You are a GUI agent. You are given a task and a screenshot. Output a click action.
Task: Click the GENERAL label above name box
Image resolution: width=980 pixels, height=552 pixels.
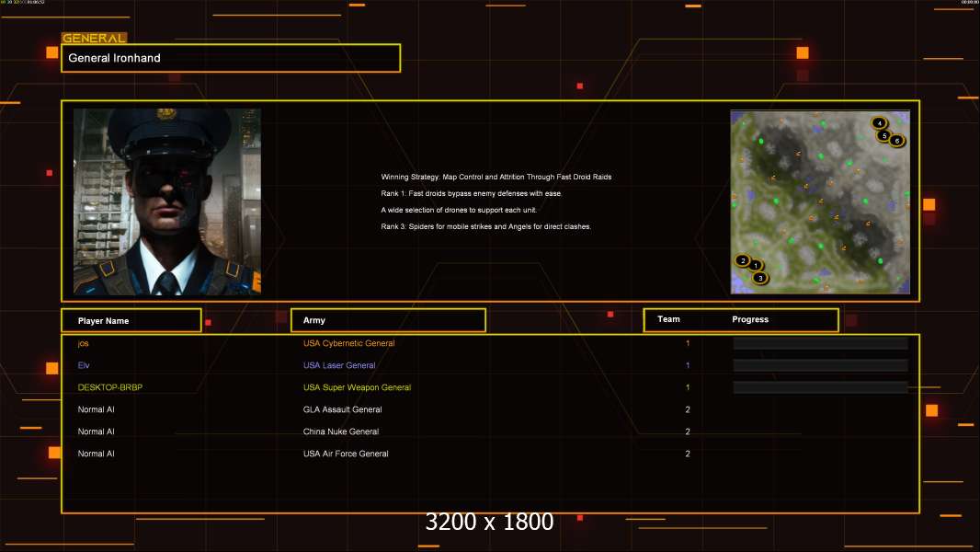(94, 38)
